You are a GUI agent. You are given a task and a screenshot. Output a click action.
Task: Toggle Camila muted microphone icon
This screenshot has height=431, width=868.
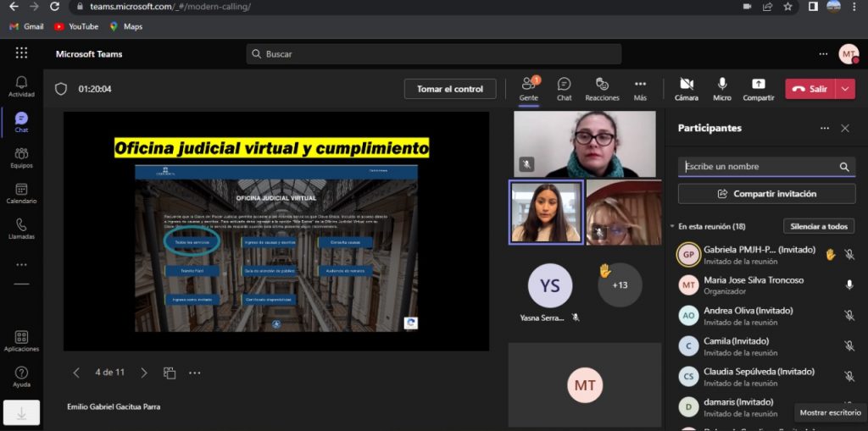tap(849, 345)
